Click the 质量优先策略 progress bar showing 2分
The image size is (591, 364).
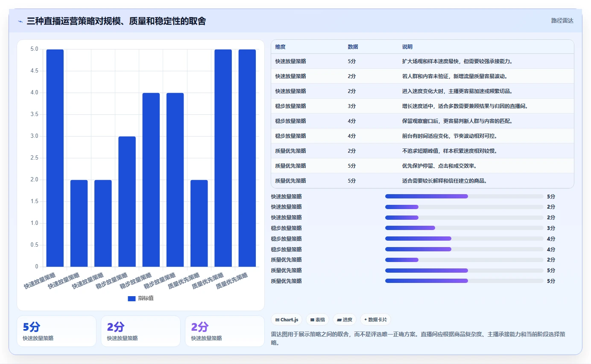[x=464, y=260]
